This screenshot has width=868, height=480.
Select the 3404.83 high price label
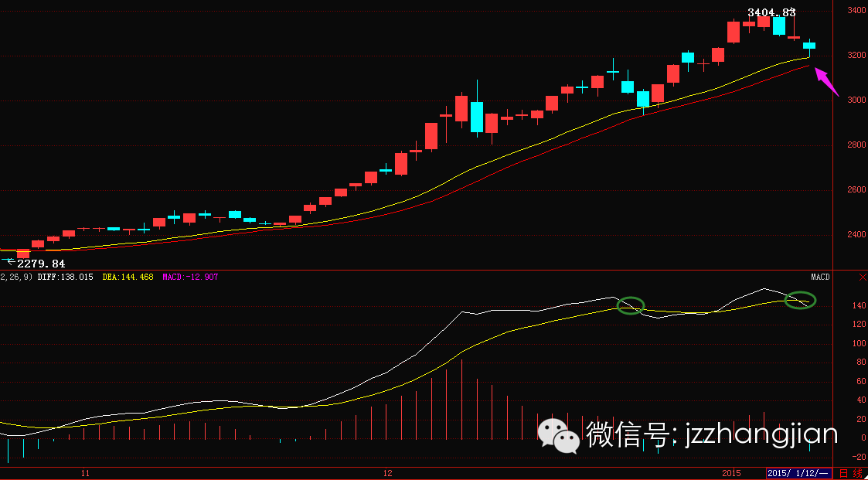[x=771, y=12]
